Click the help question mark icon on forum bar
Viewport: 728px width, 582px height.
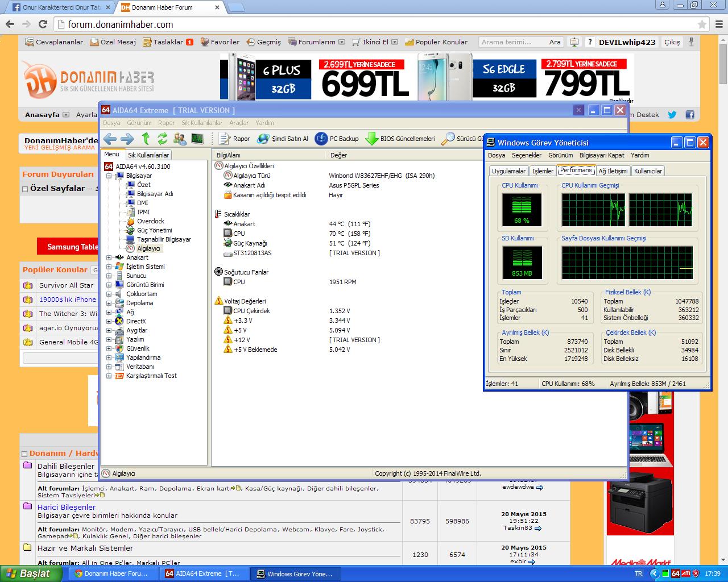click(590, 42)
